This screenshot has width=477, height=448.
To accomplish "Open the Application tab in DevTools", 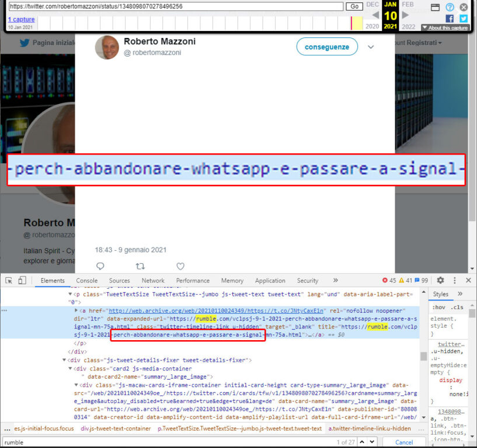I will click(270, 281).
